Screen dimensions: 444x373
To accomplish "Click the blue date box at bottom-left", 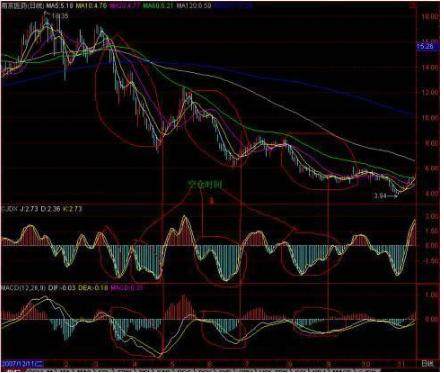I will point(22,364).
